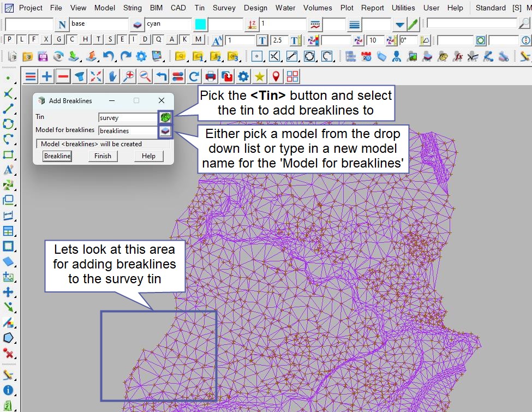Viewport: 532px width, 412px height.
Task: Click the cyan colour swatch
Action: [x=200, y=25]
